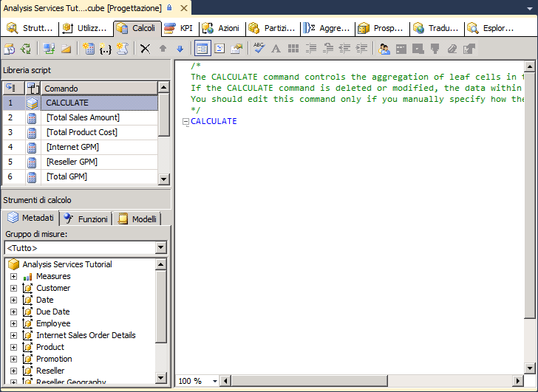Add a new script command

123,49
